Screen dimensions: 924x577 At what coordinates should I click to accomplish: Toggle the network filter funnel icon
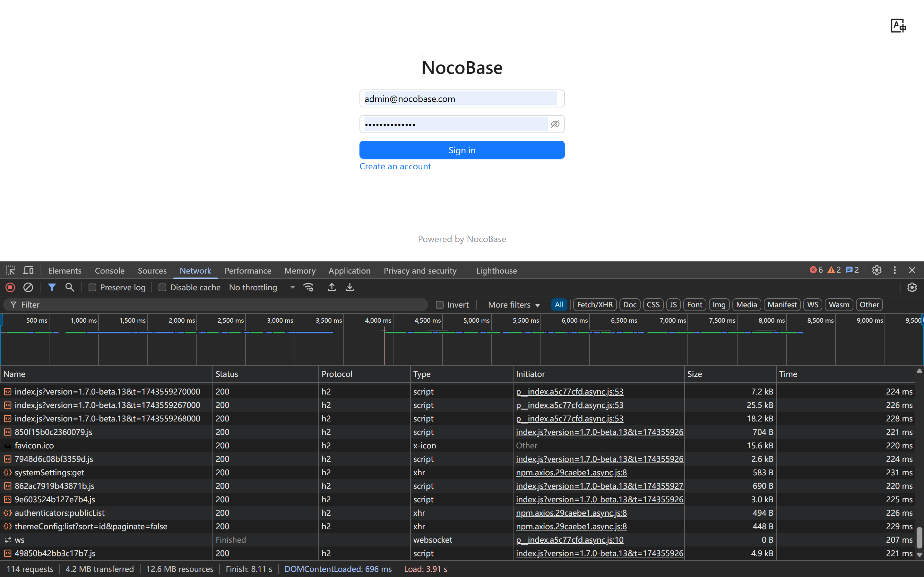pyautogui.click(x=52, y=287)
